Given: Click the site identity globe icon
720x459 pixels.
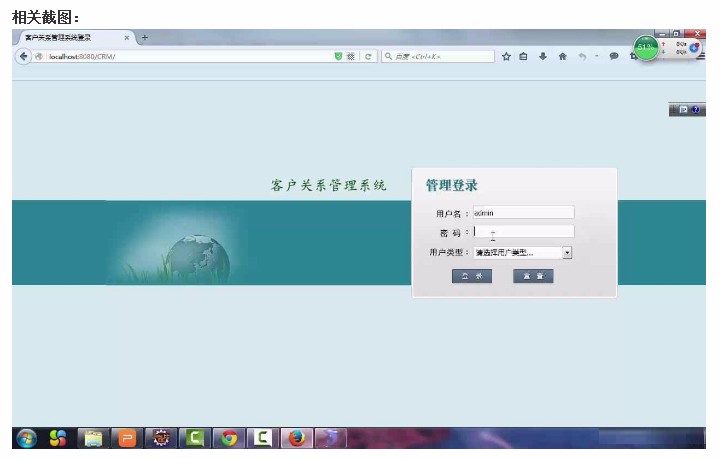Looking at the screenshot, I should (39, 56).
